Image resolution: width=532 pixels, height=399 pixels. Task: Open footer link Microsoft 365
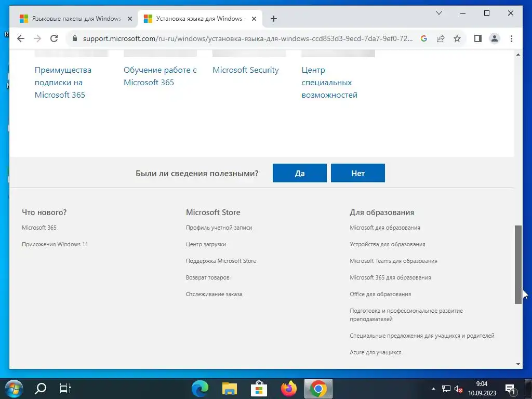[x=39, y=228]
